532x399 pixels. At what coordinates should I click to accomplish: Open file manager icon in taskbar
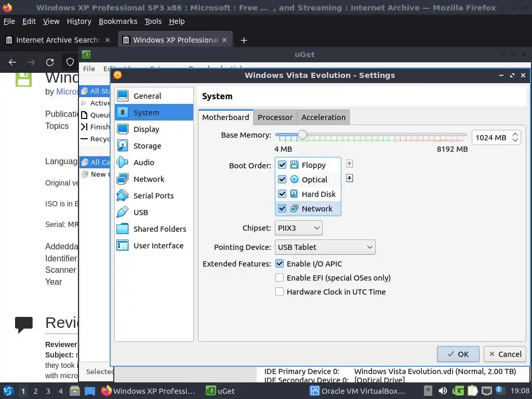click(75, 391)
